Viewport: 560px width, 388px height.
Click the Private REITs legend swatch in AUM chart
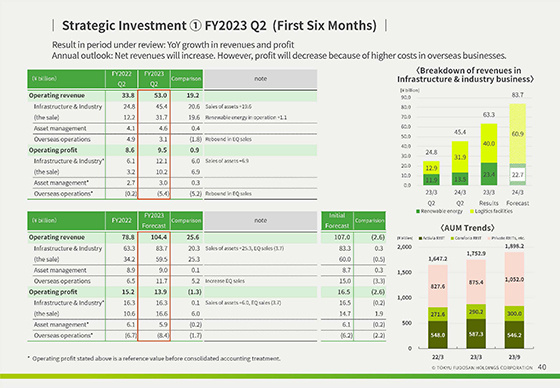489,238
